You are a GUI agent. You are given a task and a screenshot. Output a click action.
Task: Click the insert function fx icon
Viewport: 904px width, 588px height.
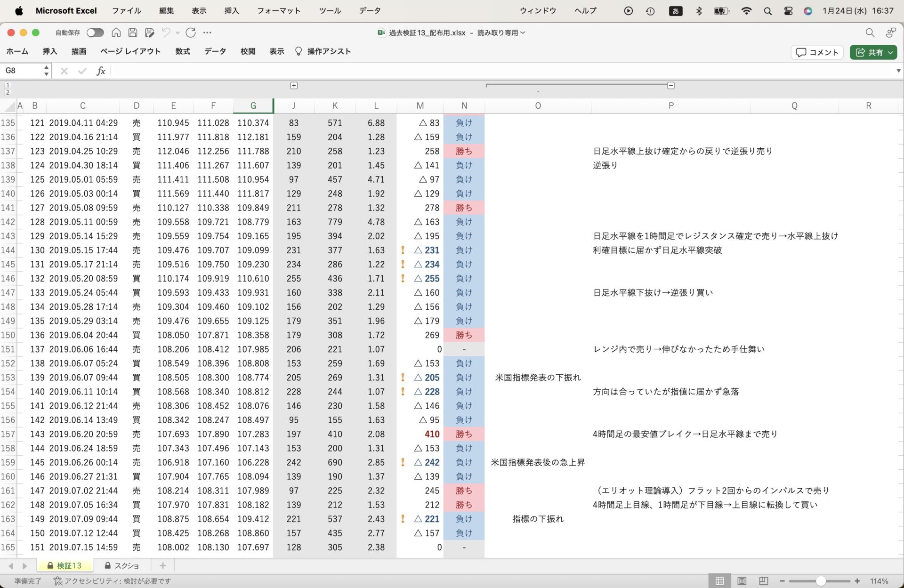point(101,71)
